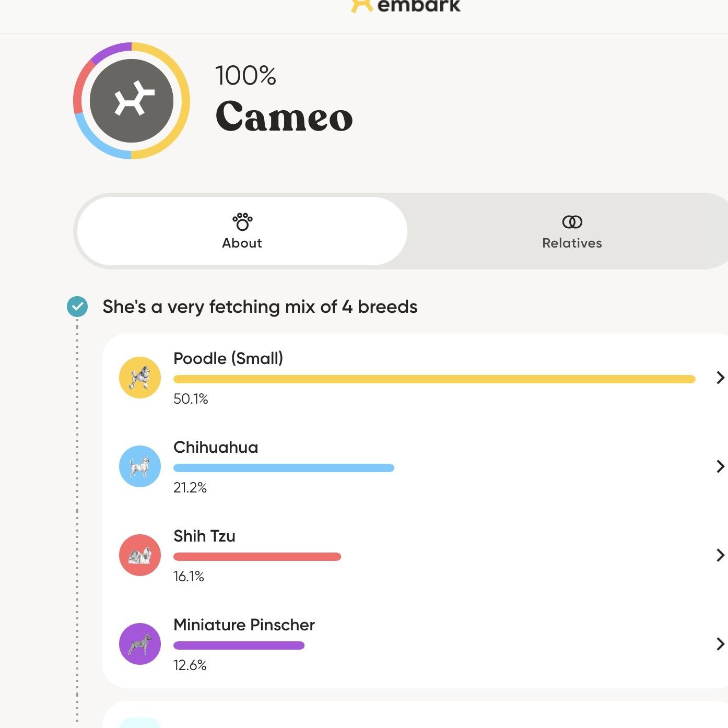Click the Cameo name heading

pos(284,116)
